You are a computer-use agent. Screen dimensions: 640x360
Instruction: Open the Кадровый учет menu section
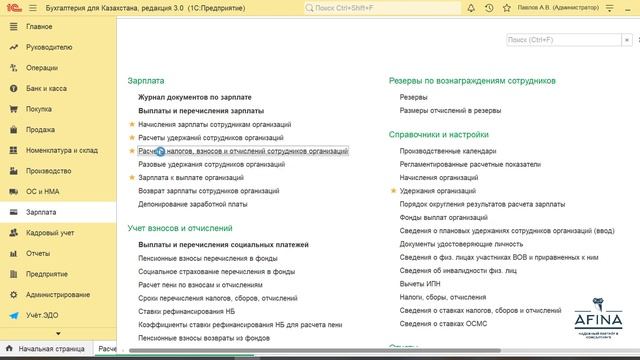click(x=50, y=233)
